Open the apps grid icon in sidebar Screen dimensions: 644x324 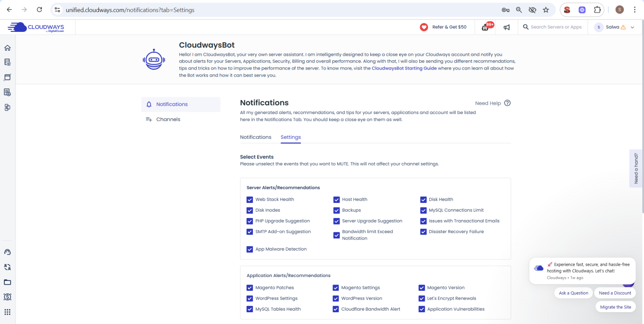8,312
